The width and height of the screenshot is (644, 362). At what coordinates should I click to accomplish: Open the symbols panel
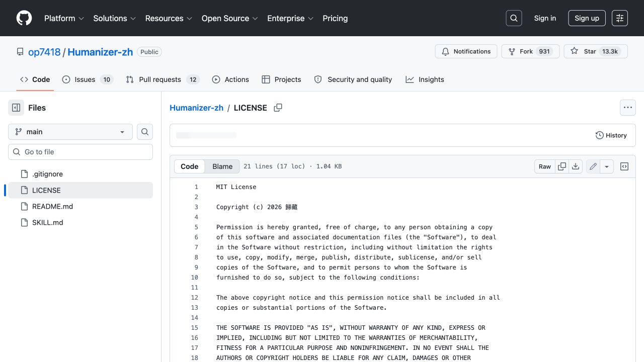[x=624, y=166]
